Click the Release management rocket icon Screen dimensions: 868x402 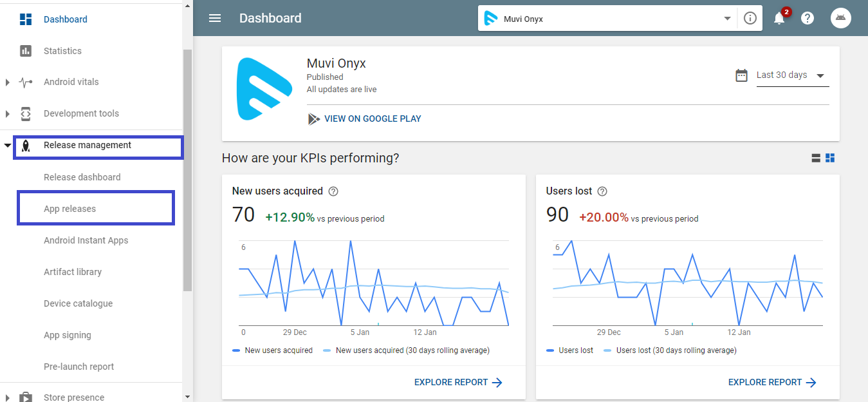[26, 146]
